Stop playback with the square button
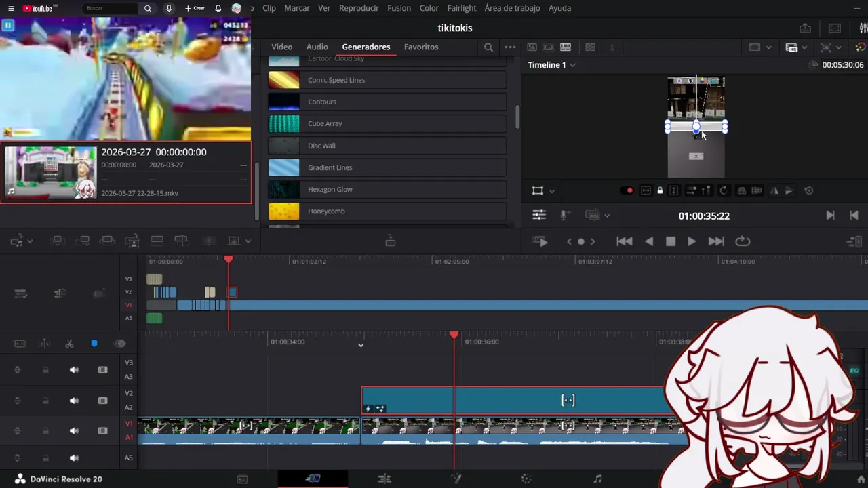 click(x=671, y=241)
